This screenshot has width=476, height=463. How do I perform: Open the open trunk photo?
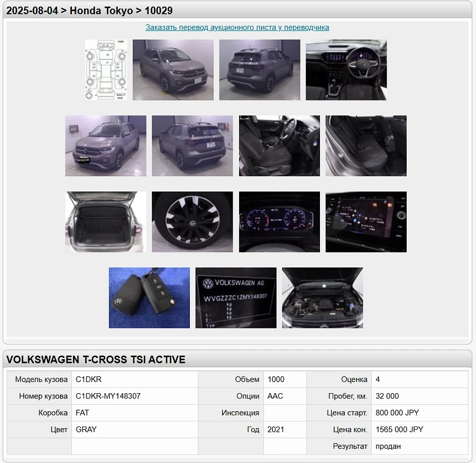(106, 222)
